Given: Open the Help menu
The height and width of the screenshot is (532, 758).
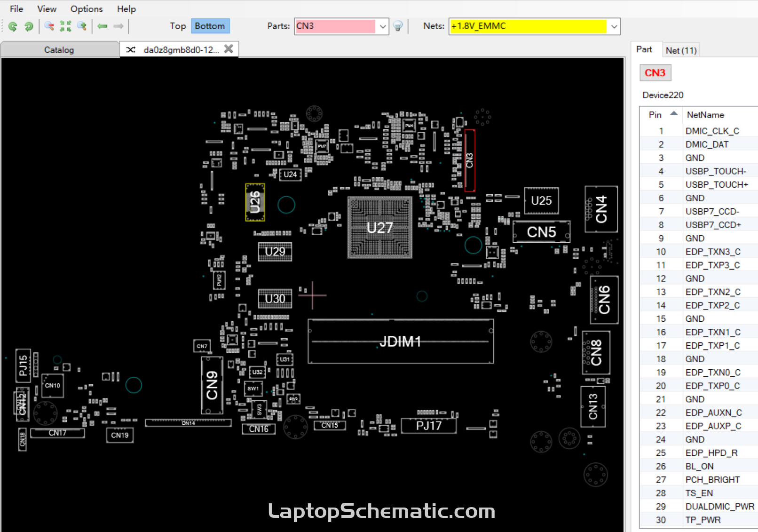Looking at the screenshot, I should (x=126, y=9).
